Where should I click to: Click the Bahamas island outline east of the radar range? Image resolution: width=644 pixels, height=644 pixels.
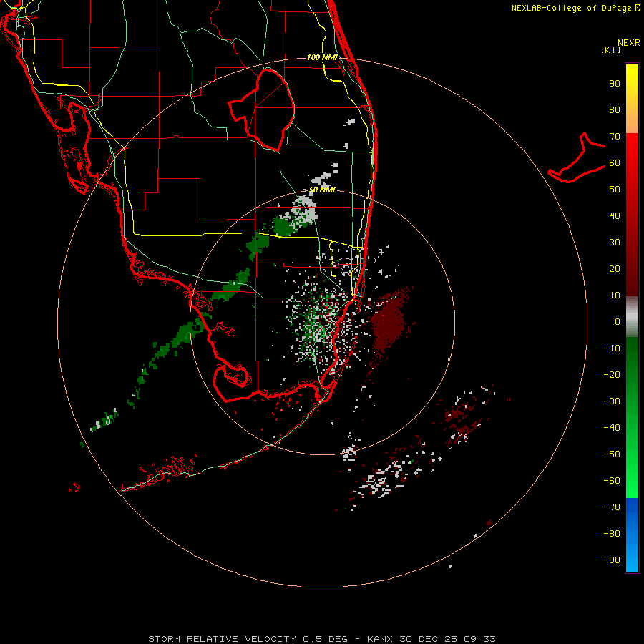[577, 157]
